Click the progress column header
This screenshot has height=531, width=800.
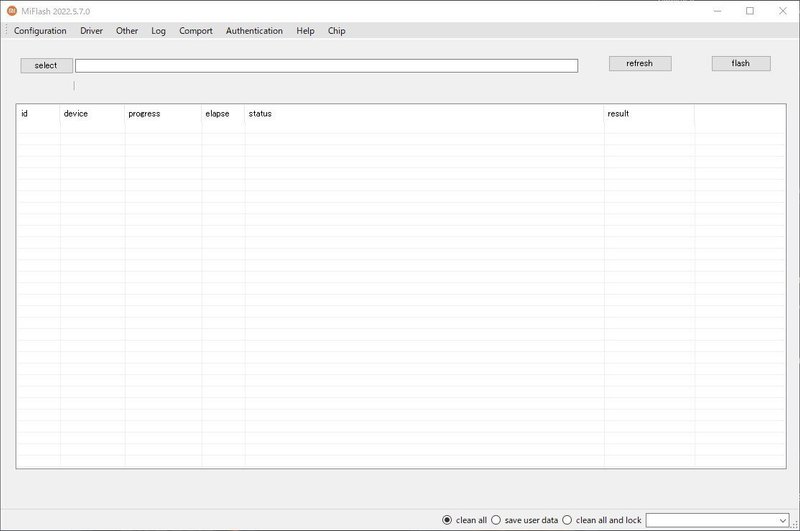pyautogui.click(x=163, y=114)
